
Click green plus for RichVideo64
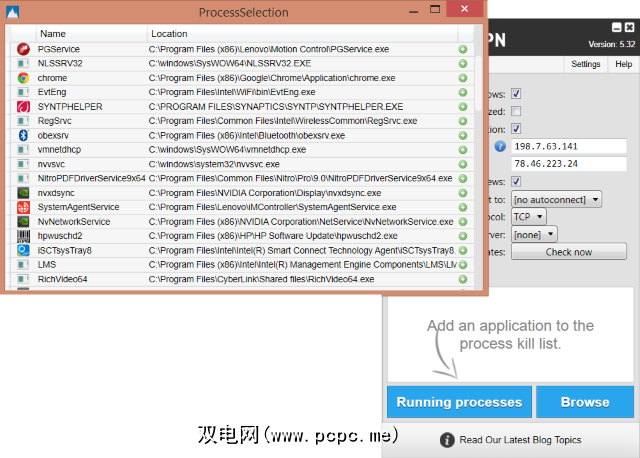pos(462,279)
